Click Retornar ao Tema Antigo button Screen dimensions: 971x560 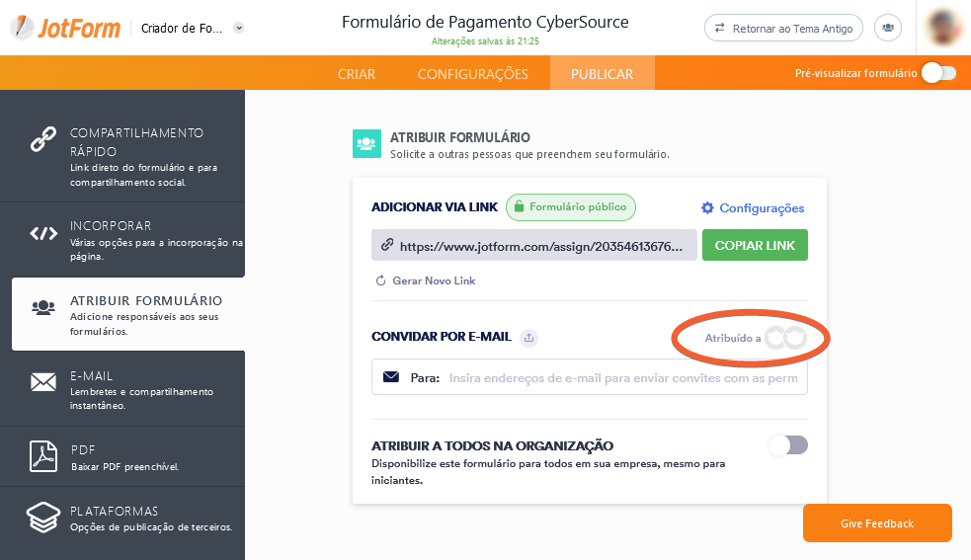click(x=784, y=29)
